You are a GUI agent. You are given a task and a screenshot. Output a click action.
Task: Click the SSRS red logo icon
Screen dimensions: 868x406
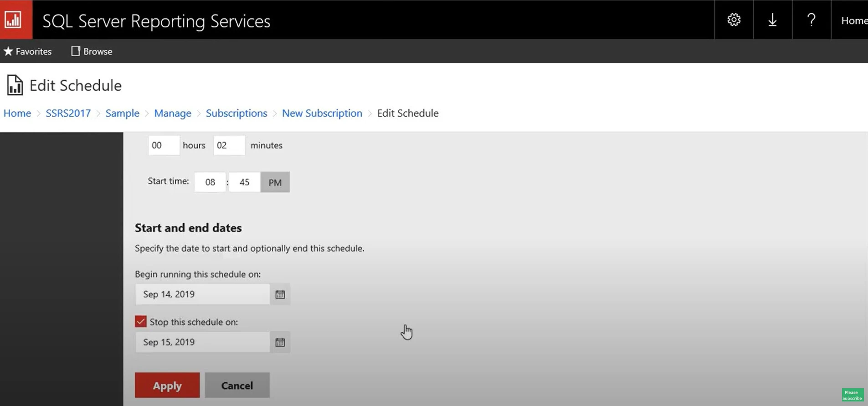point(15,20)
